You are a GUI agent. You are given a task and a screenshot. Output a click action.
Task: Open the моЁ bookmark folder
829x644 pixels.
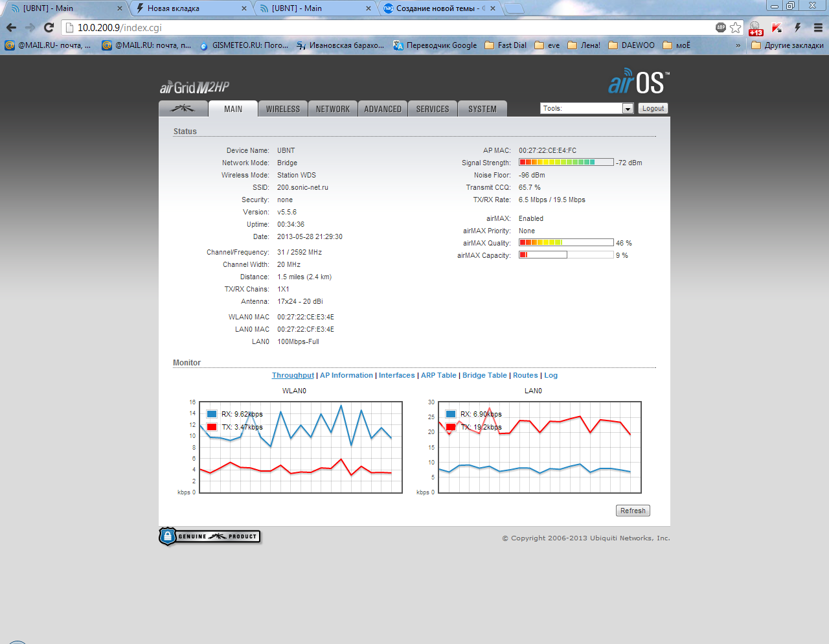677,45
